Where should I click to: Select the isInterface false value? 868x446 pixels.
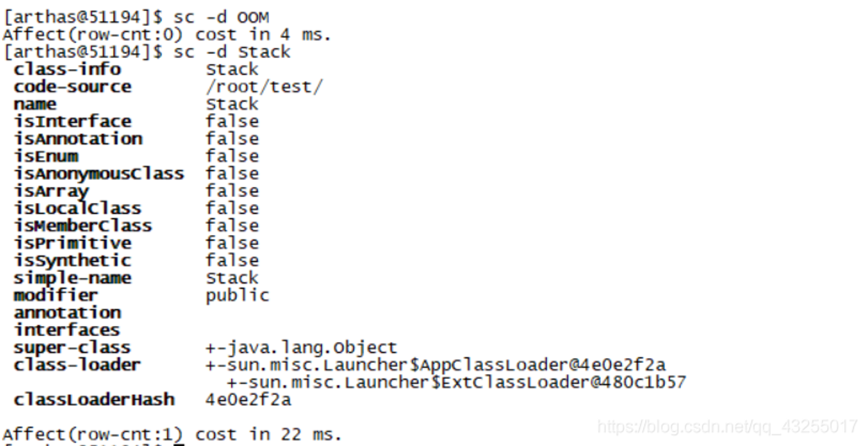[232, 121]
